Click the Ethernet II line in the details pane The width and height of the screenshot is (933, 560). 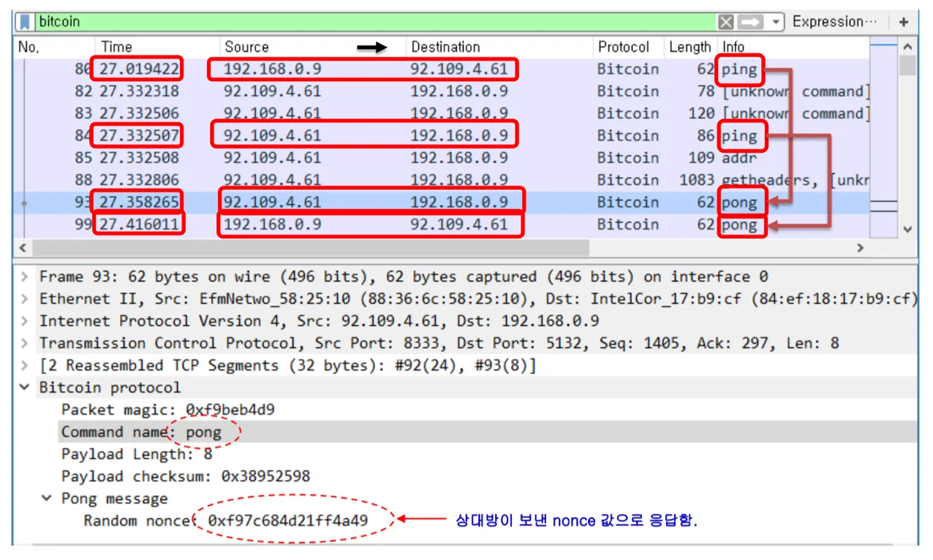478,299
